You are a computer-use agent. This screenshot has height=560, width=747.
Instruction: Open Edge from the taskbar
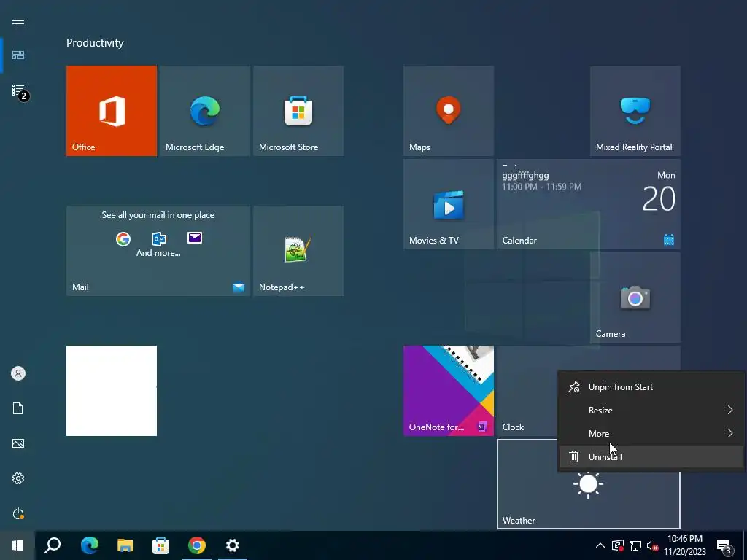tap(89, 545)
